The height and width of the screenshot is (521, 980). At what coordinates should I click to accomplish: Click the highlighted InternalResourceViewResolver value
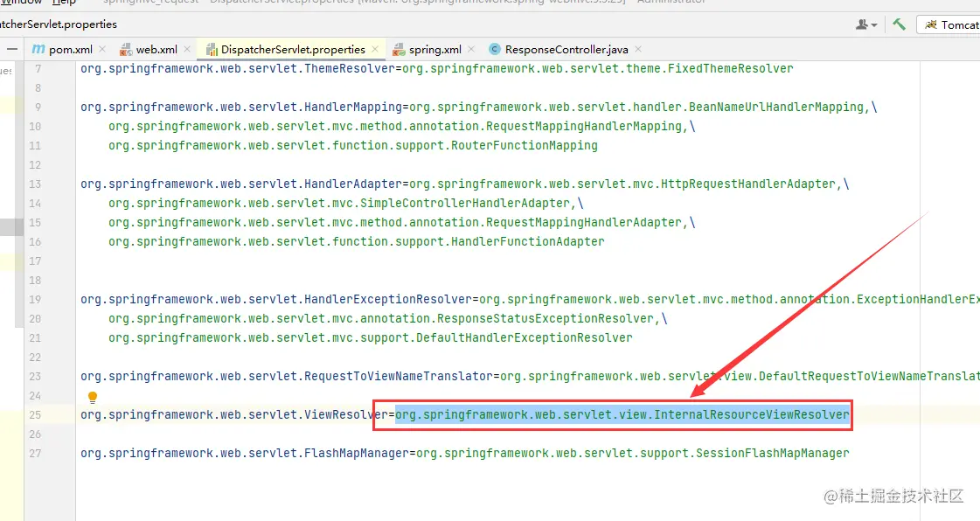pyautogui.click(x=622, y=415)
